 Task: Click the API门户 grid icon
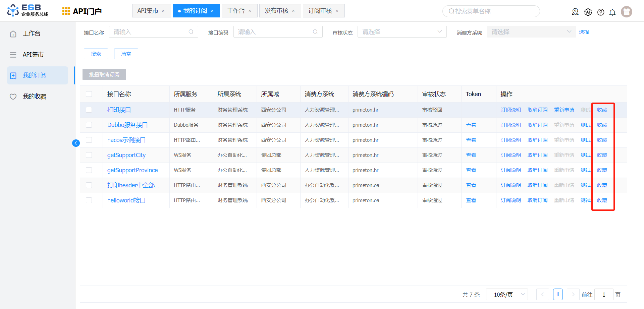[66, 11]
